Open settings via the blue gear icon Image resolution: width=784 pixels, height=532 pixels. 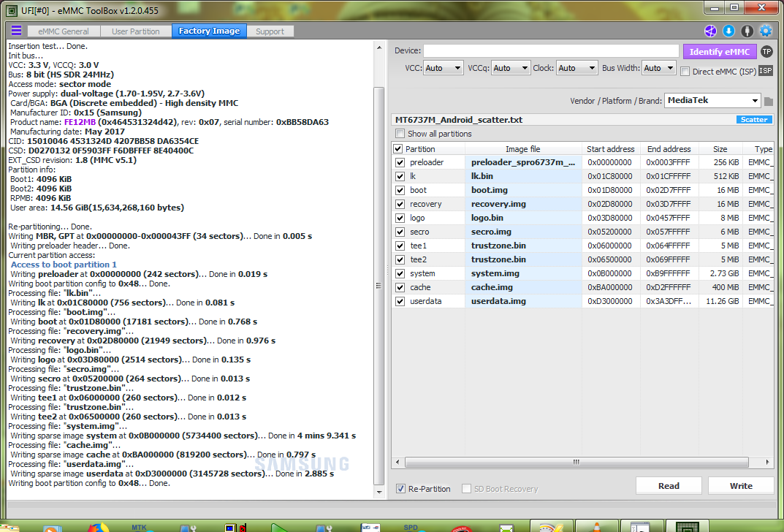click(766, 31)
